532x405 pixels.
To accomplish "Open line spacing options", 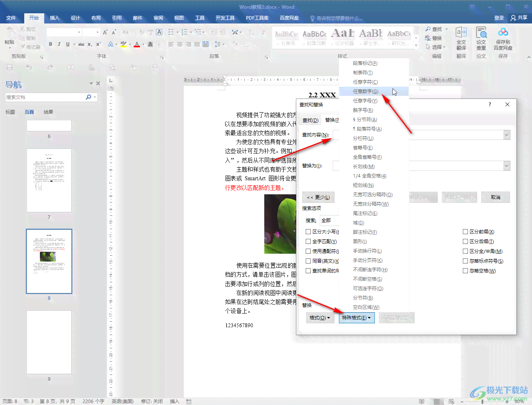I will (218, 44).
